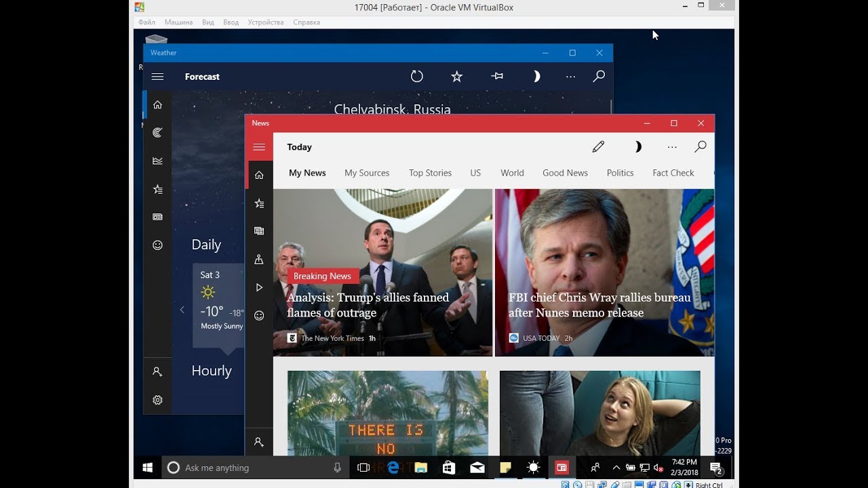Click Cortana Ask me anything box
Image resolution: width=868 pixels, height=488 pixels.
256,468
